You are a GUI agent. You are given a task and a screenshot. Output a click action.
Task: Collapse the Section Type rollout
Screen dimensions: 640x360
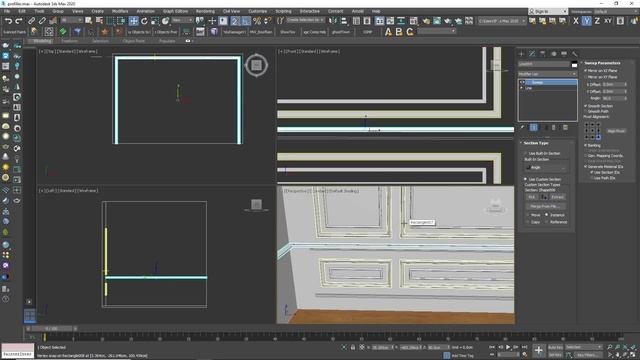click(x=536, y=143)
